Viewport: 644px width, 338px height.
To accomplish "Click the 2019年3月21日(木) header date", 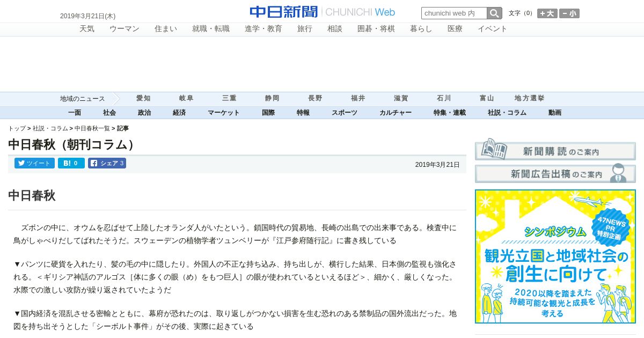I will (87, 16).
